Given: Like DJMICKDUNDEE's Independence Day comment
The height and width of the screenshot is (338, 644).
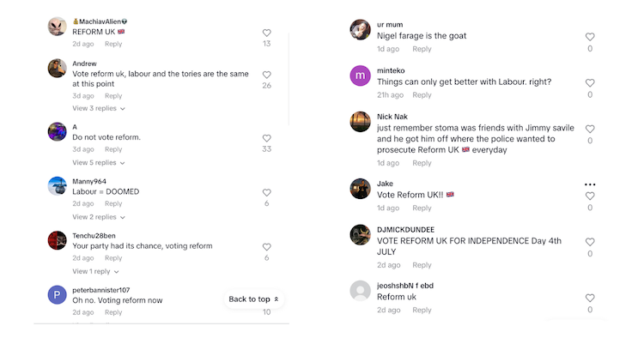Looking at the screenshot, I should [x=590, y=242].
